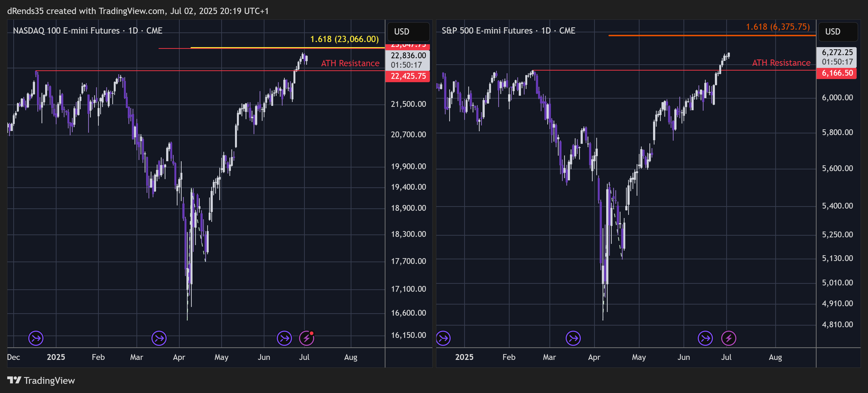Click the 5,250.00 price axis value
Image resolution: width=868 pixels, height=393 pixels.
[x=837, y=234]
